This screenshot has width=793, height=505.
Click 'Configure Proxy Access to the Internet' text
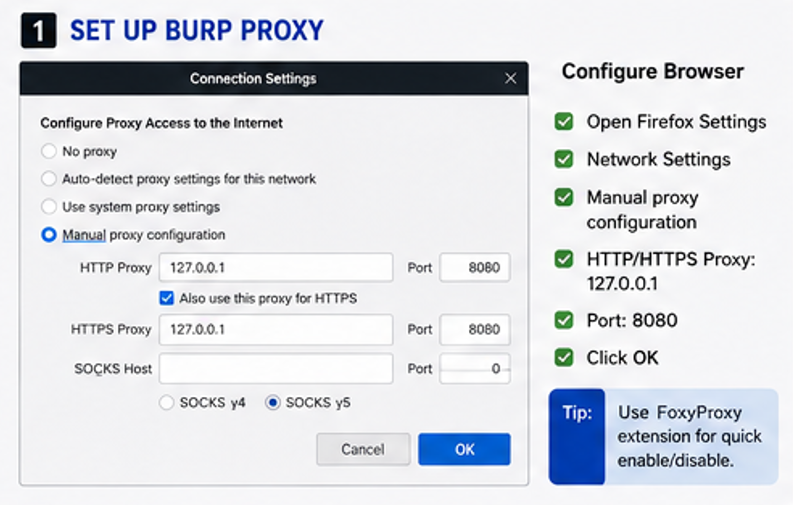[x=161, y=123]
